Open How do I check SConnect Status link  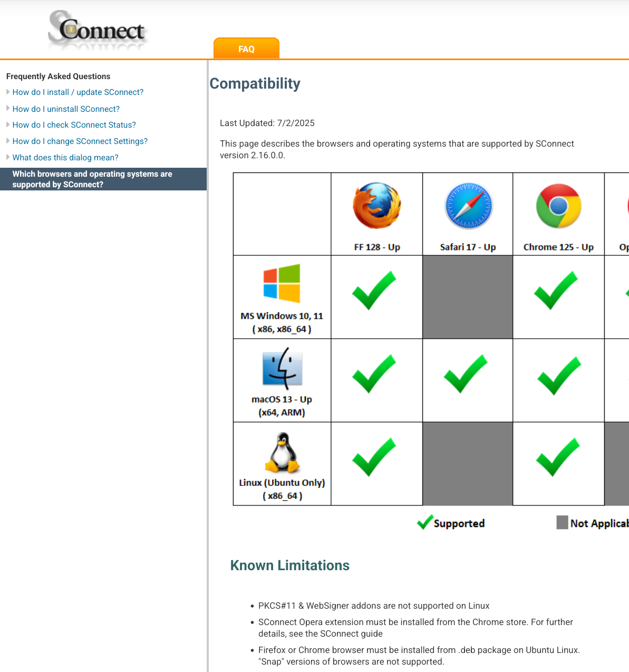point(74,125)
